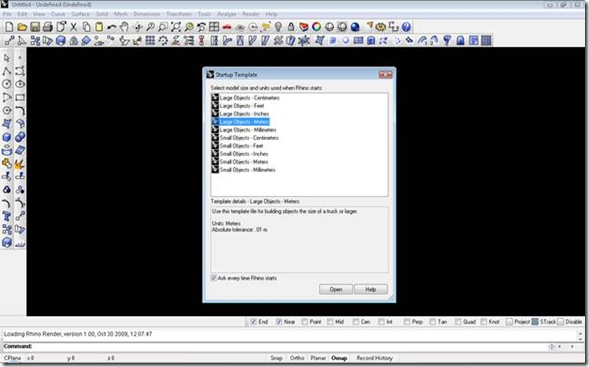This screenshot has width=589, height=367.
Task: Select the arrow pointer tool
Action: click(x=7, y=58)
